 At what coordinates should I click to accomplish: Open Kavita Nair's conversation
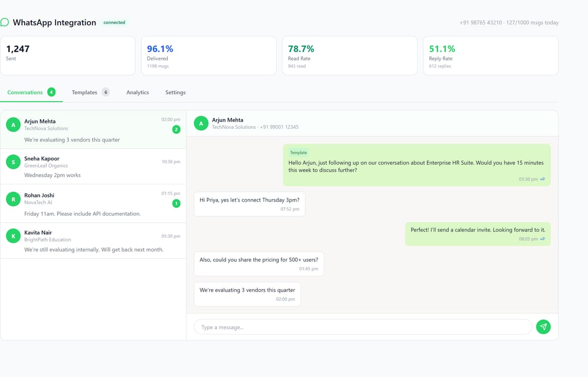click(93, 241)
